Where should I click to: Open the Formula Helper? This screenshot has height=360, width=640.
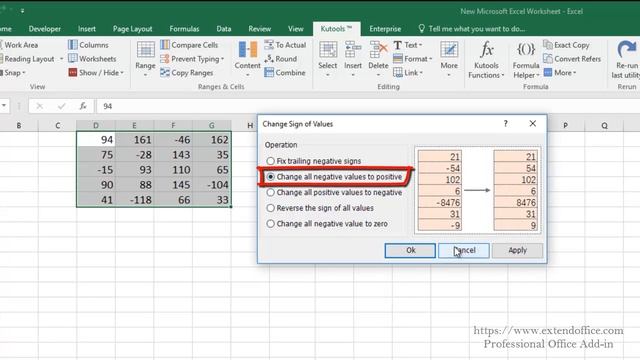coord(526,60)
